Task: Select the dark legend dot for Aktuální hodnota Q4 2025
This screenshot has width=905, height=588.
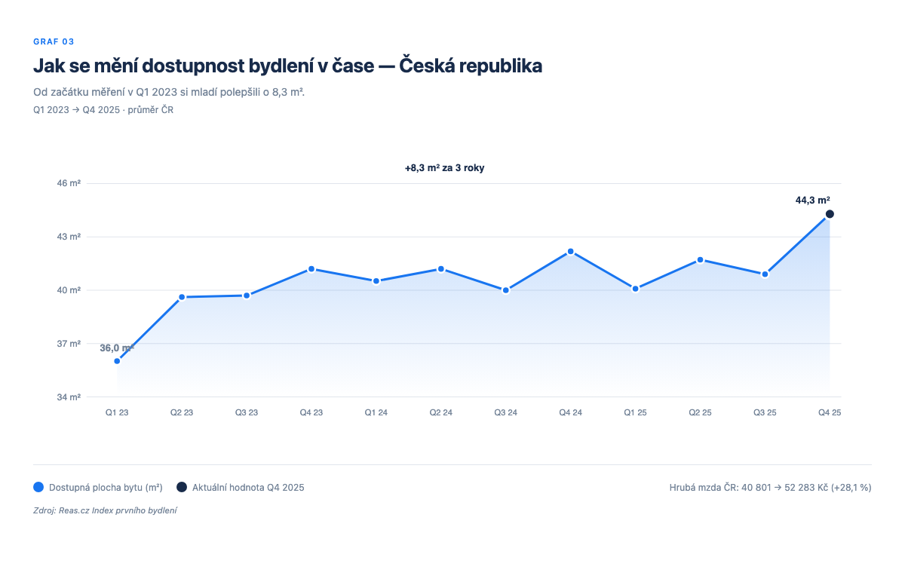Action: click(x=180, y=487)
